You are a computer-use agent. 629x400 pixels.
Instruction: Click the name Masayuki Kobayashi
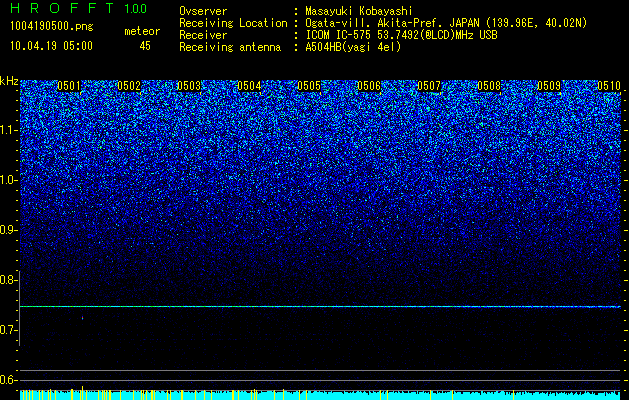[x=359, y=12]
